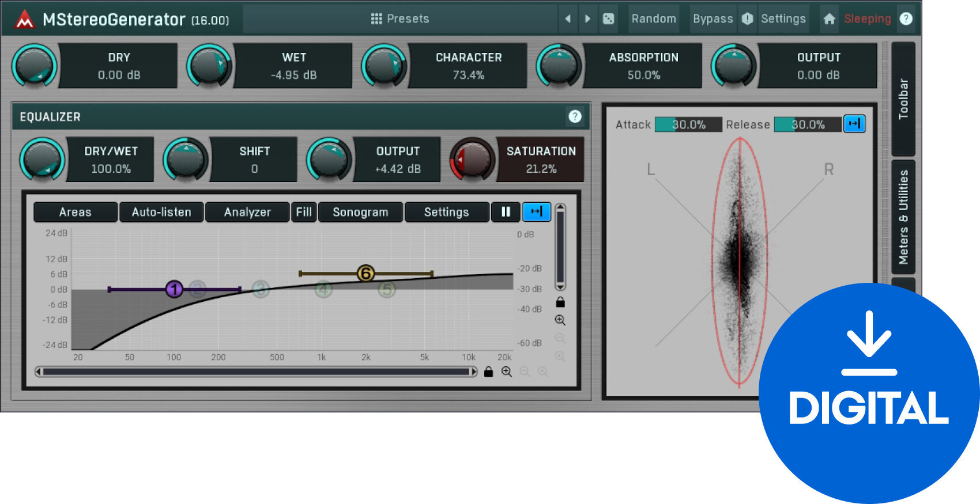The width and height of the screenshot is (980, 504).
Task: Click the ABSORPTION 50.0% value field
Action: [644, 66]
